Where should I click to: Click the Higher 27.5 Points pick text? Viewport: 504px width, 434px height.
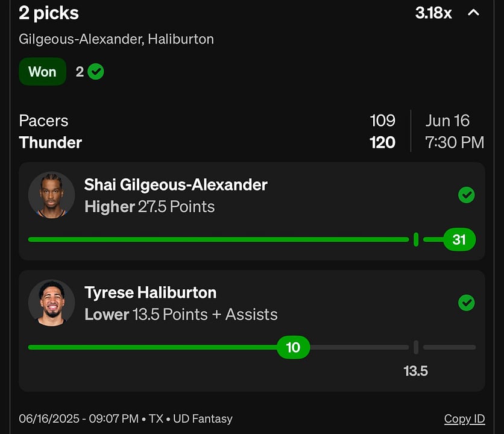tap(150, 207)
